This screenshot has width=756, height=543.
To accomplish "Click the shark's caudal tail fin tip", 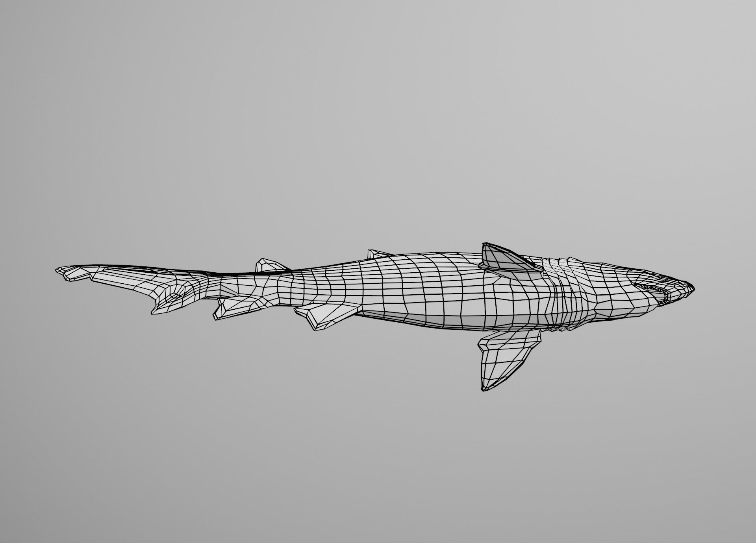I will (x=73, y=273).
